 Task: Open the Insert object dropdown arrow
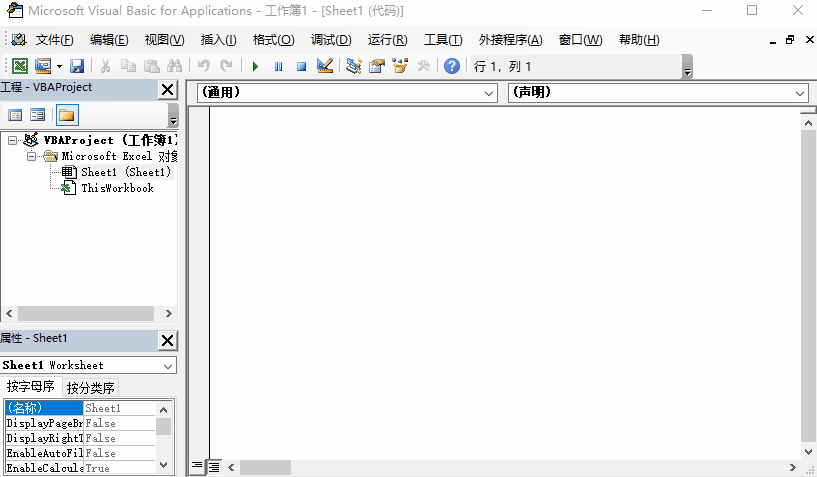(59, 66)
